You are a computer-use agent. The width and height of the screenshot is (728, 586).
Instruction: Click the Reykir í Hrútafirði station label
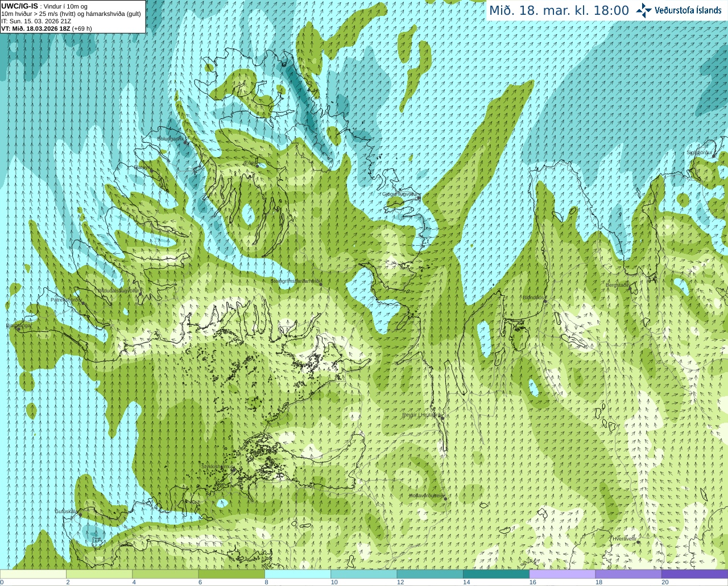[x=422, y=415]
